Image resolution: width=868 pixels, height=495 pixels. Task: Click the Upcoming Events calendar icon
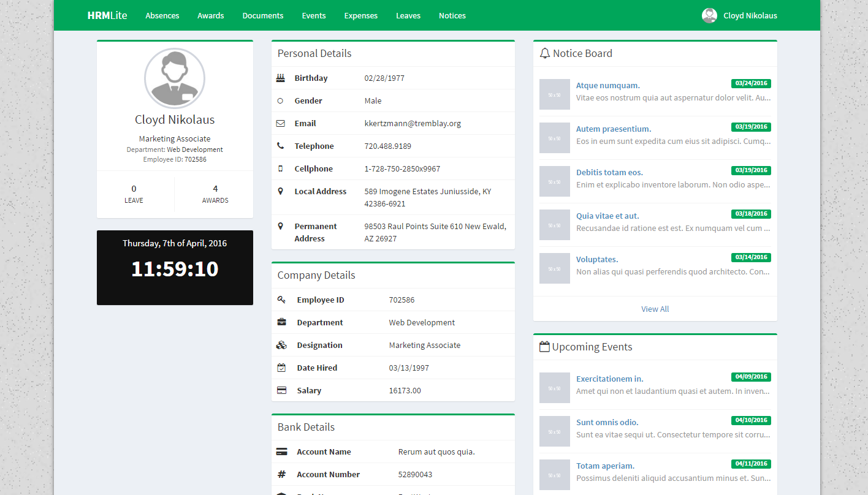[544, 347]
